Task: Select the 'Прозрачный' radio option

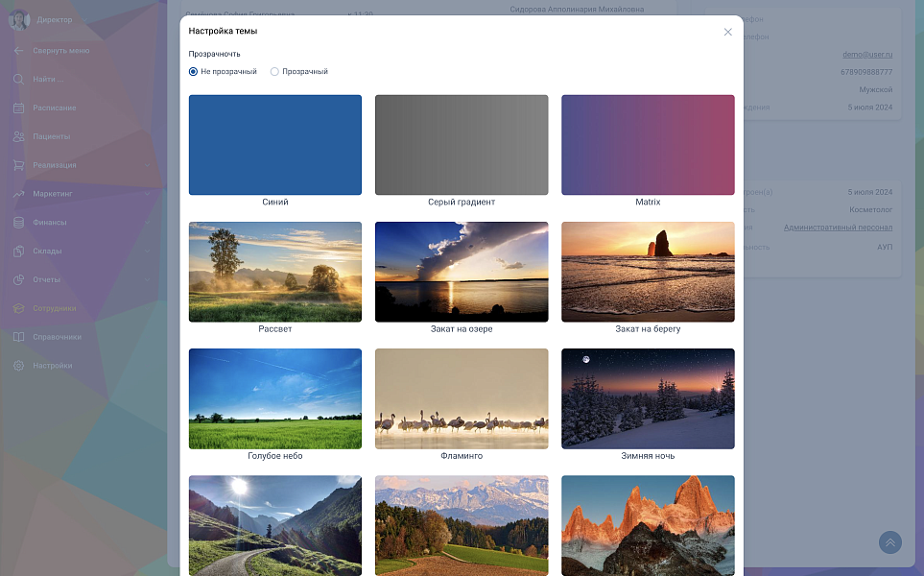Action: [275, 71]
